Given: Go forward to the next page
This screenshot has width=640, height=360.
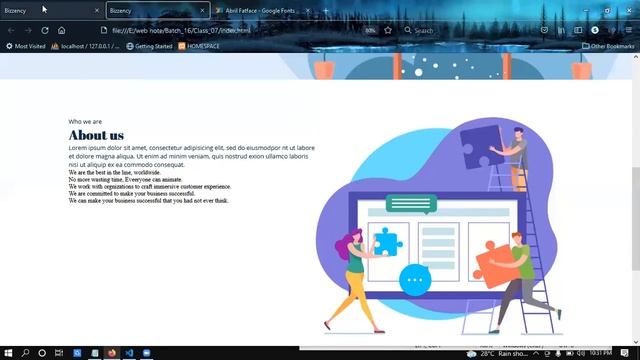Looking at the screenshot, I should click(x=28, y=30).
